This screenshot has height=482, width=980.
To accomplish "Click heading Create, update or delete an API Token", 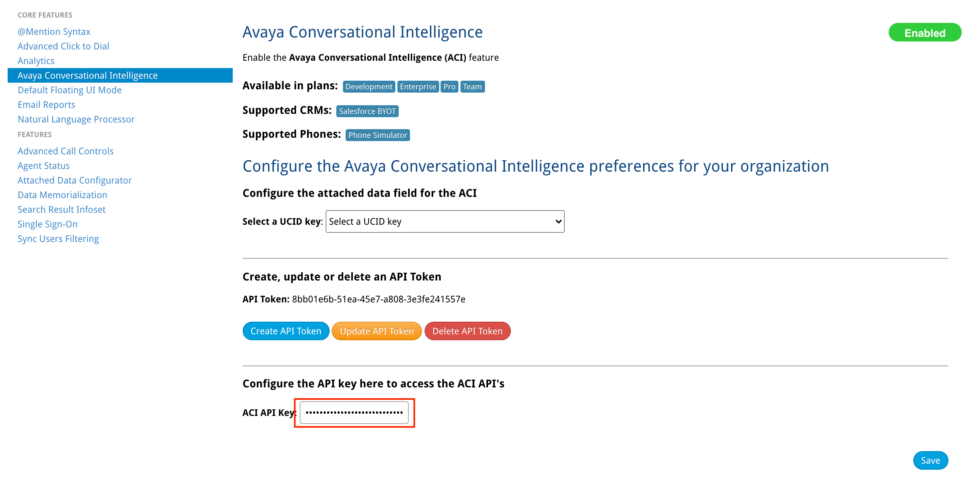I will pos(342,277).
